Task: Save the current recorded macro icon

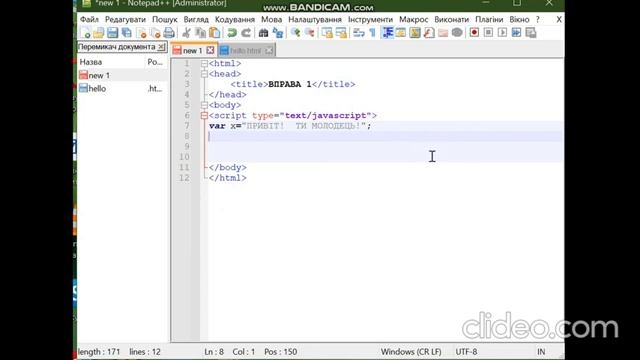Action: 531,33
